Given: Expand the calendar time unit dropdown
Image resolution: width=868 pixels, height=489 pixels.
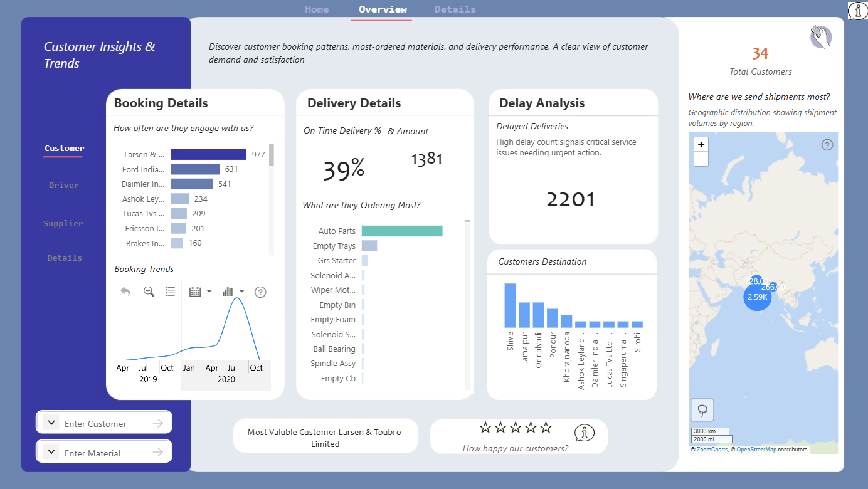Looking at the screenshot, I should click(201, 292).
